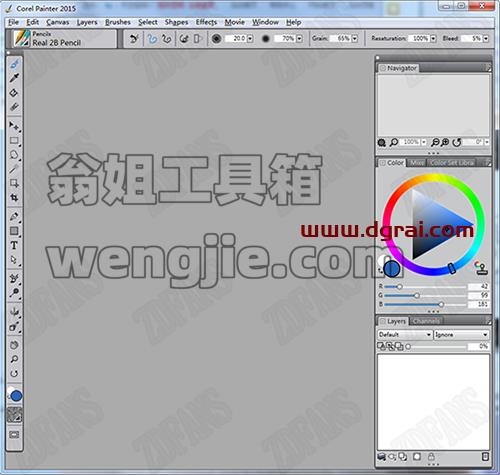Select the Grabber hand tool
Image resolution: width=500 pixels, height=475 pixels.
tap(14, 345)
